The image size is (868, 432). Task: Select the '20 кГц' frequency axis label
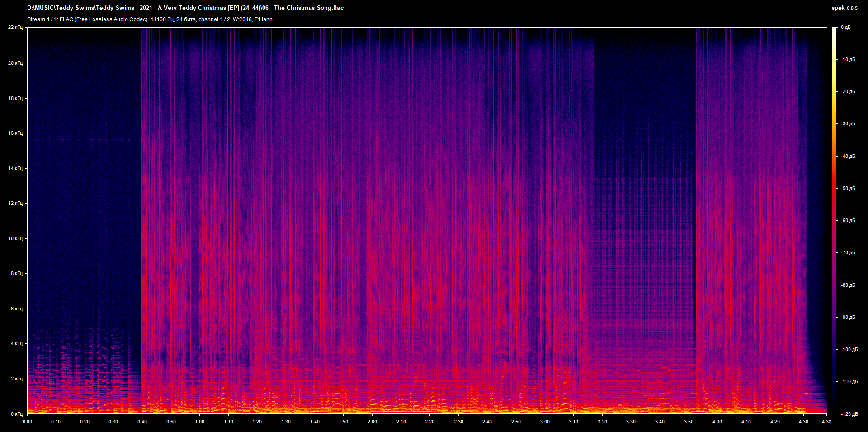15,63
